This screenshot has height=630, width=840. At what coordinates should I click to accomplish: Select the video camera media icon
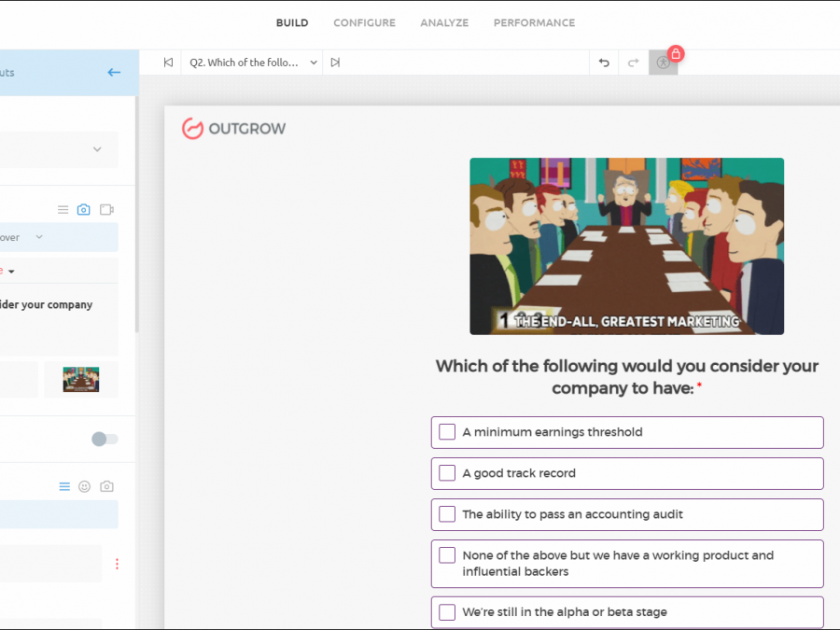coord(106,209)
